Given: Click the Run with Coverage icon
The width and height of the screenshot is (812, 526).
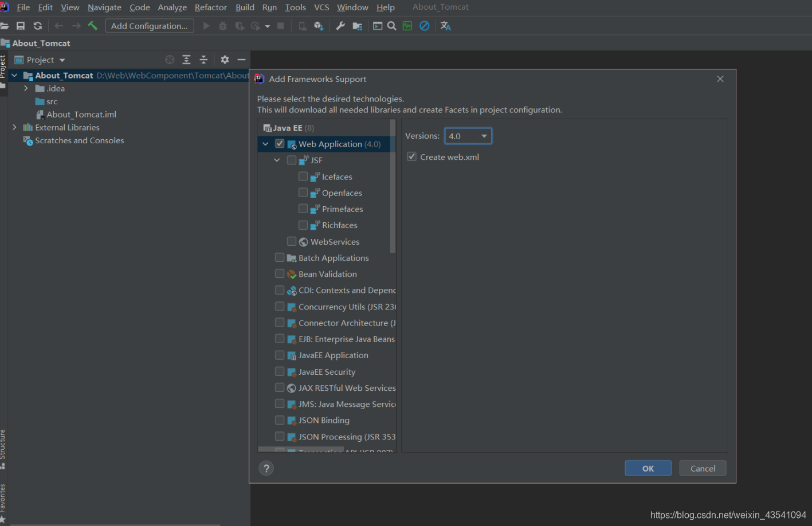Looking at the screenshot, I should coord(240,26).
